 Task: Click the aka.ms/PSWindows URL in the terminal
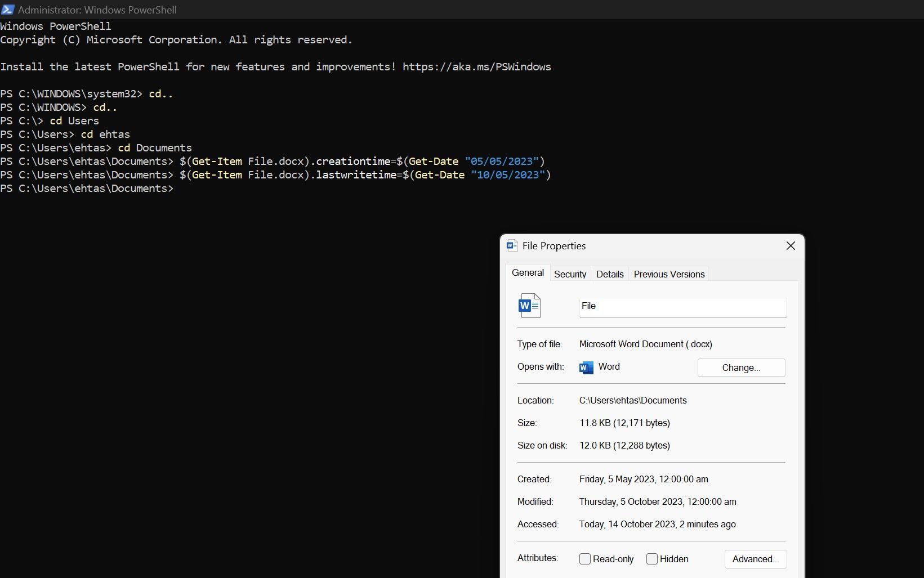pos(476,67)
